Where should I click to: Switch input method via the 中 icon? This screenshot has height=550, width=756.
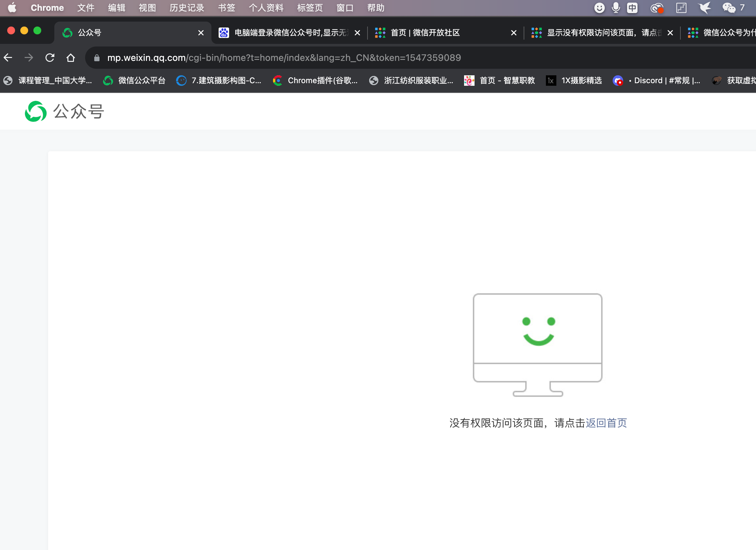click(632, 7)
